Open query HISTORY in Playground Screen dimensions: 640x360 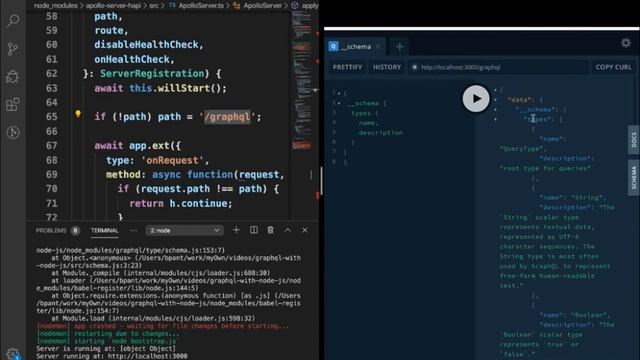[387, 67]
